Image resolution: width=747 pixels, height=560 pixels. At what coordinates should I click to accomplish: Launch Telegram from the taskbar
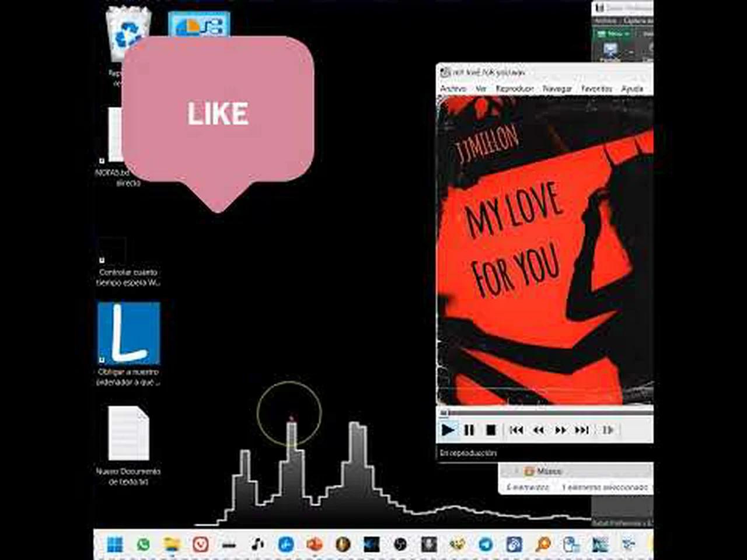486,545
